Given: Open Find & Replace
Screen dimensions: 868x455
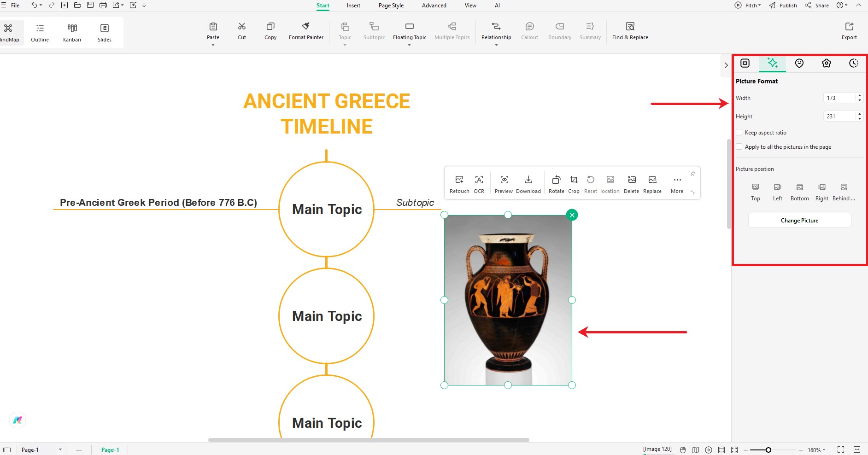Looking at the screenshot, I should (630, 31).
